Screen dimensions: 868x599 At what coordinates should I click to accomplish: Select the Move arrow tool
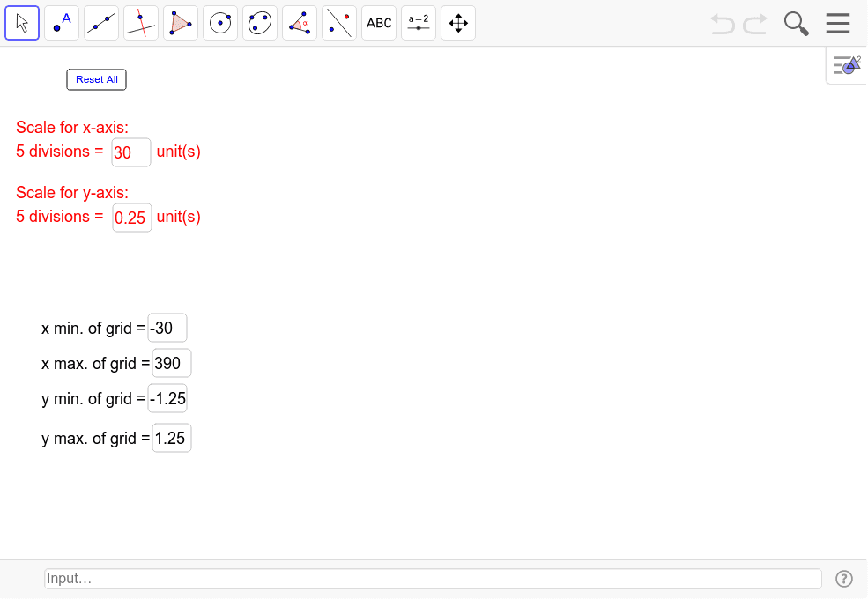(22, 23)
